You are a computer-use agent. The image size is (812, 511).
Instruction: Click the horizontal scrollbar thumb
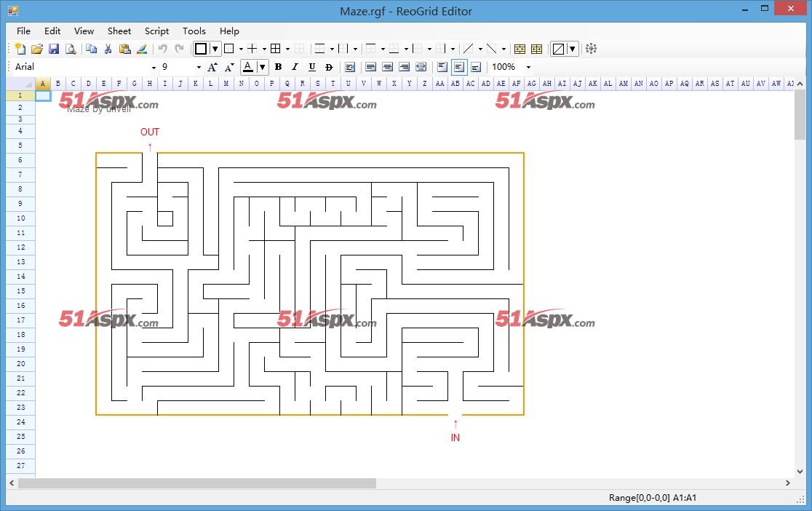click(x=196, y=483)
